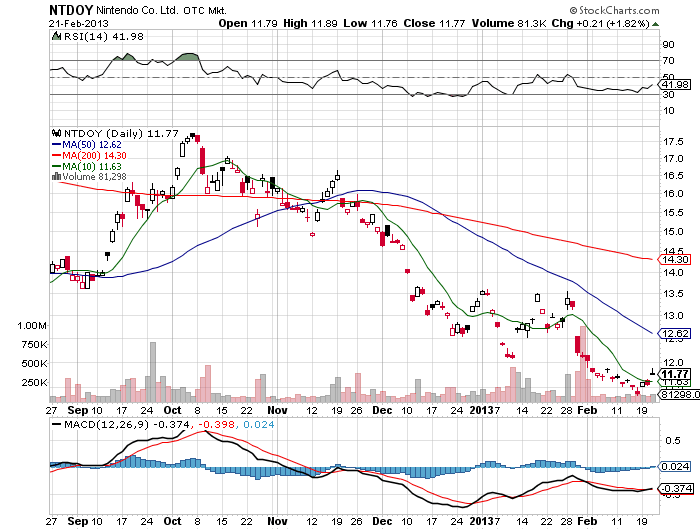Click the 17.5 price axis label

point(673,142)
